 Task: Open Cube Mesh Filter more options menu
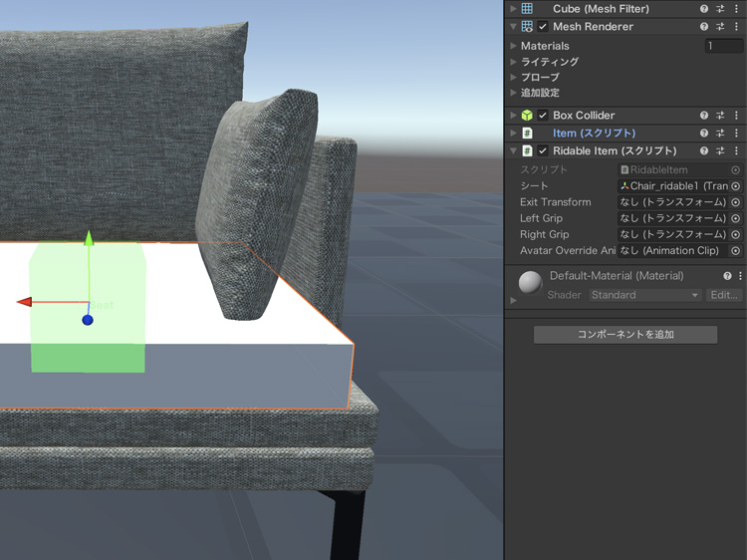click(x=738, y=9)
